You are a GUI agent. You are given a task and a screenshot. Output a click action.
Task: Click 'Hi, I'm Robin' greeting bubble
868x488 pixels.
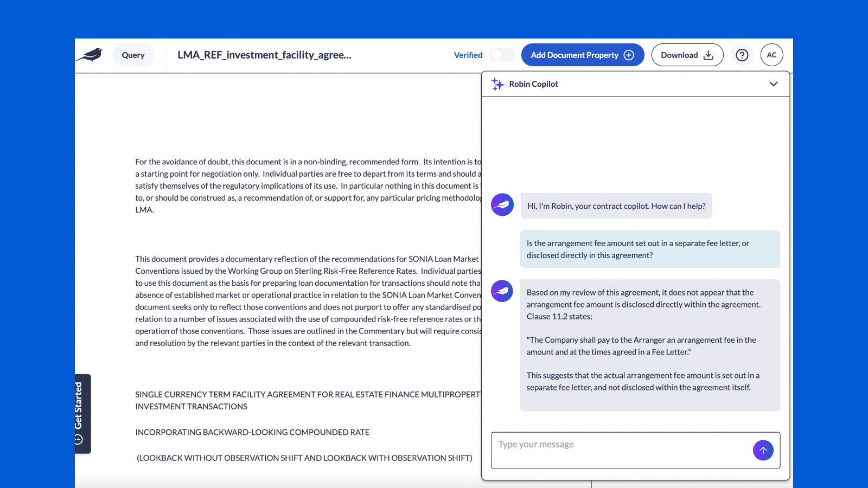616,206
